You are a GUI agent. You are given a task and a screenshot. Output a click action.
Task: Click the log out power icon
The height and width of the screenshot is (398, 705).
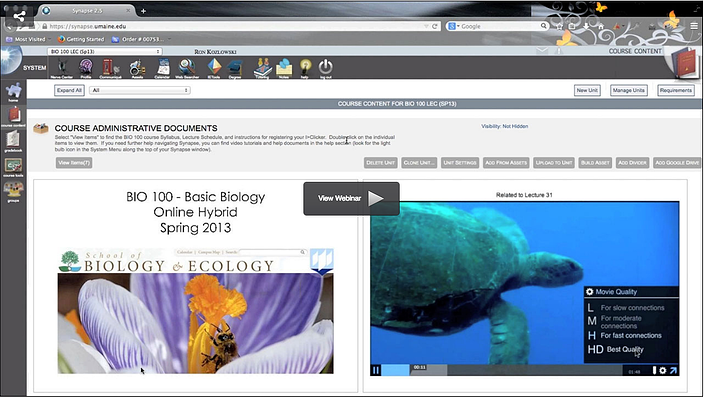tap(326, 68)
